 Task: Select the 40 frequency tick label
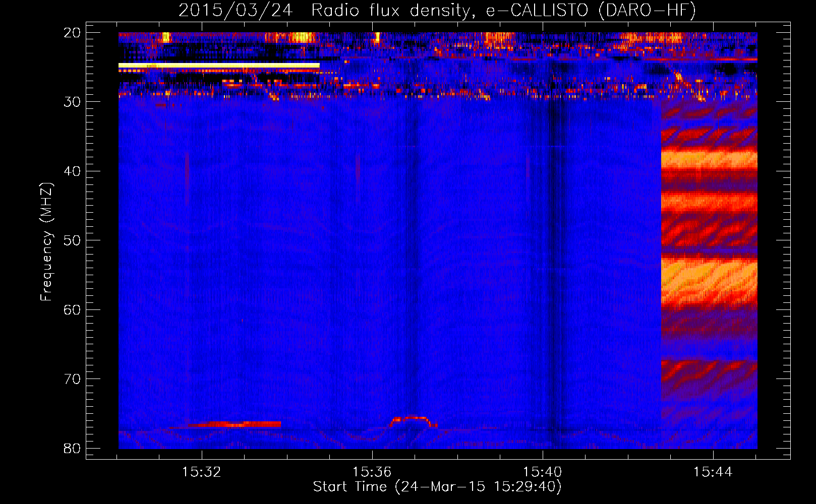pyautogui.click(x=72, y=171)
